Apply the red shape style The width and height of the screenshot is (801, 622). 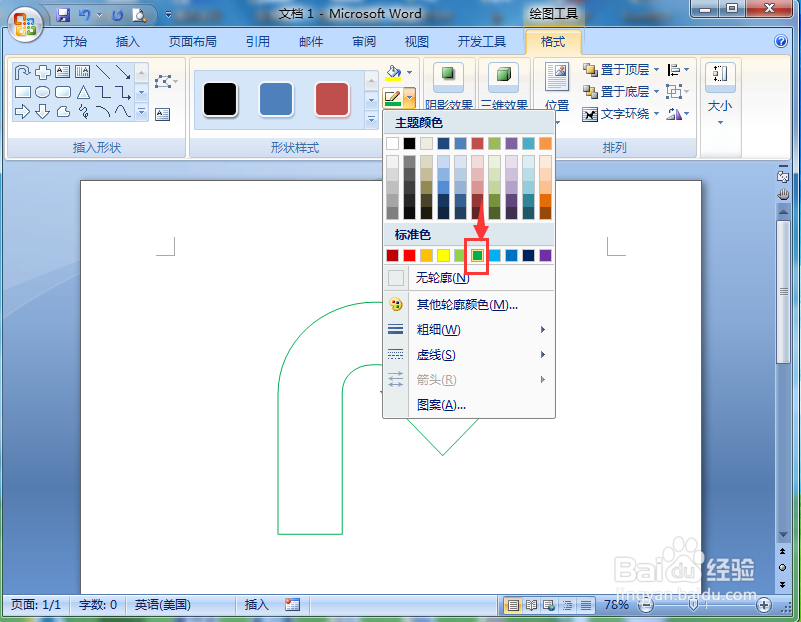pos(332,100)
